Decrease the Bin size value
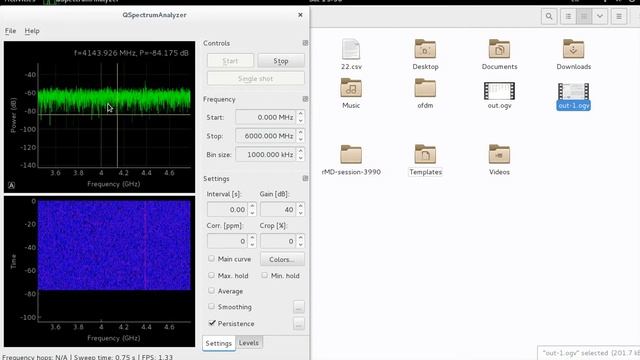 [300, 158]
